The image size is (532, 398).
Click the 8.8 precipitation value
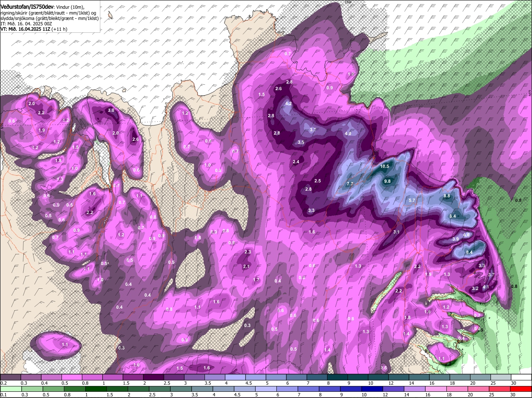(x=447, y=196)
